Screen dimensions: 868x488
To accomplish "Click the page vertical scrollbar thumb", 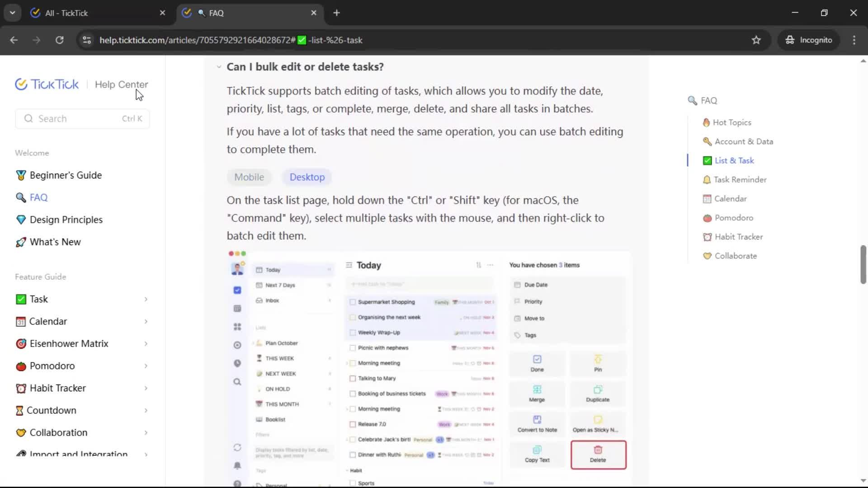I will click(863, 265).
